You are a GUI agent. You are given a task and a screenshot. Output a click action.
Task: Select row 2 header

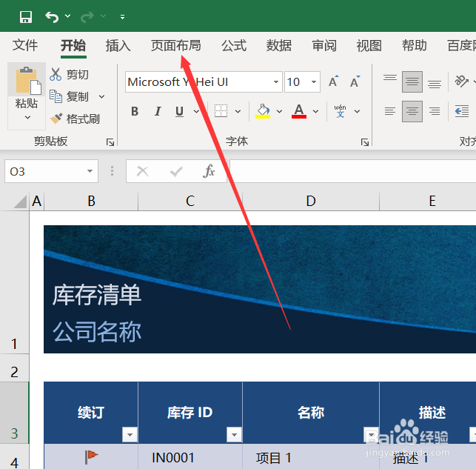pos(14,367)
